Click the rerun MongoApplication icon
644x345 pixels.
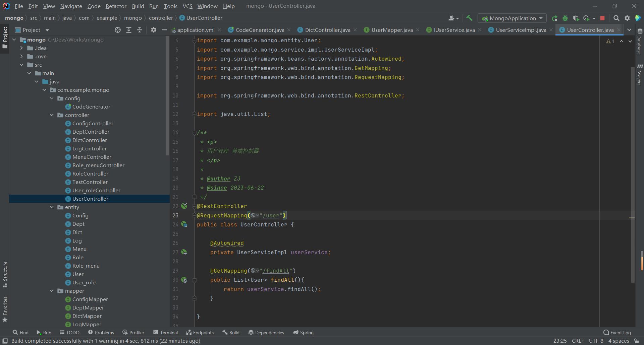(554, 18)
